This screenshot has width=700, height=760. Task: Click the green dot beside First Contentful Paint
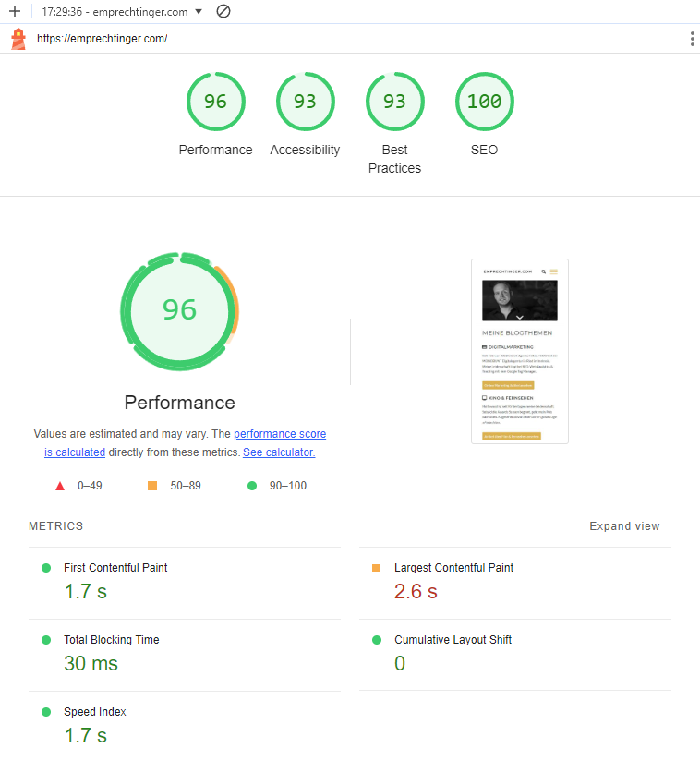click(46, 568)
